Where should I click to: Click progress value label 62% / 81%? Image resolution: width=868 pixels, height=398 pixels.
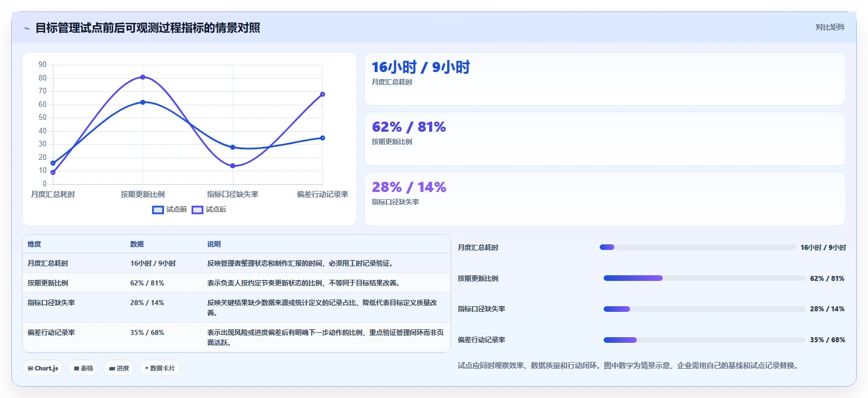point(827,278)
